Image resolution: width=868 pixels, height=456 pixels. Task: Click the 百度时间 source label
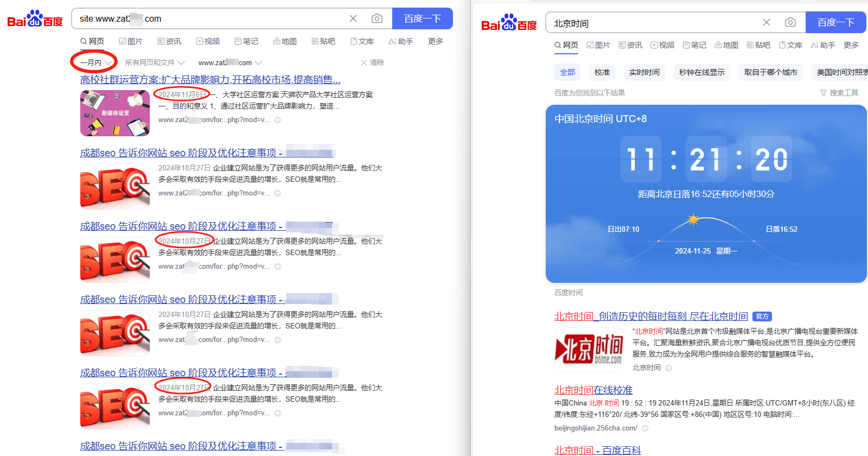pyautogui.click(x=569, y=293)
